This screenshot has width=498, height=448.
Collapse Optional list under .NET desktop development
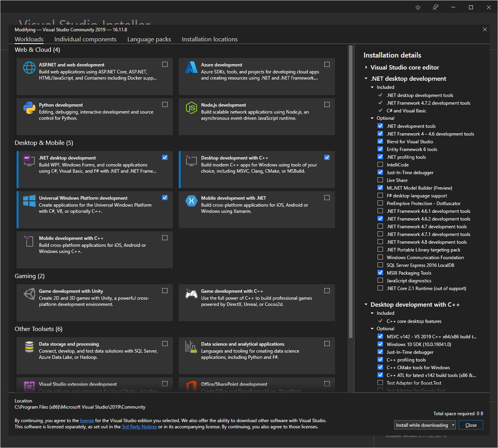373,118
